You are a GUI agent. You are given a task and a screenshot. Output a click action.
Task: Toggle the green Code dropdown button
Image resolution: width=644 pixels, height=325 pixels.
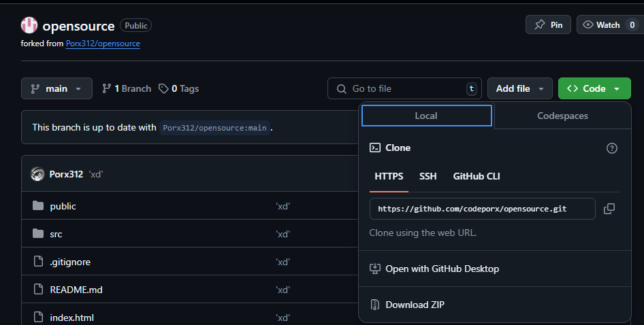(x=594, y=88)
